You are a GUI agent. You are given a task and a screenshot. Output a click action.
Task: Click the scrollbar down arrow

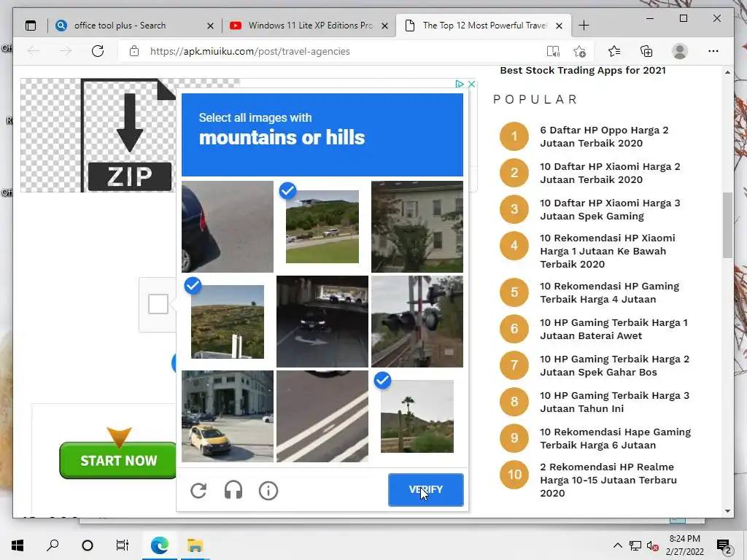[727, 511]
